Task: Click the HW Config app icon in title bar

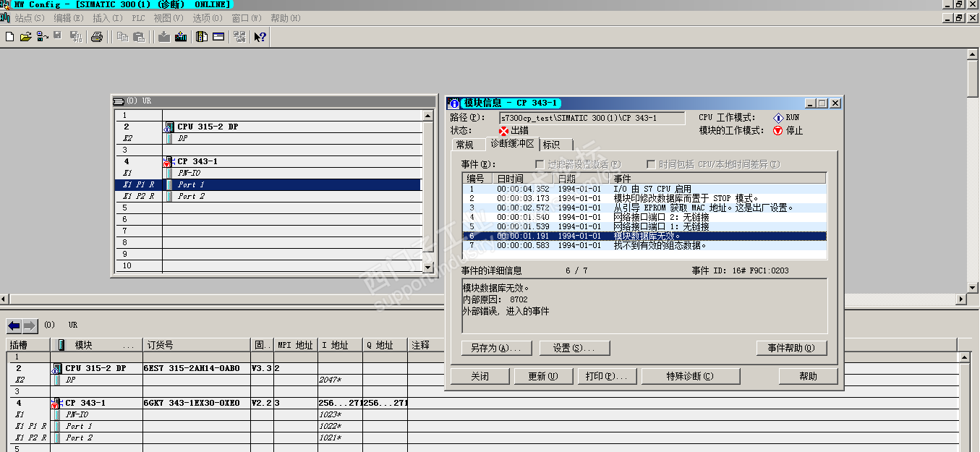Action: click(x=6, y=4)
